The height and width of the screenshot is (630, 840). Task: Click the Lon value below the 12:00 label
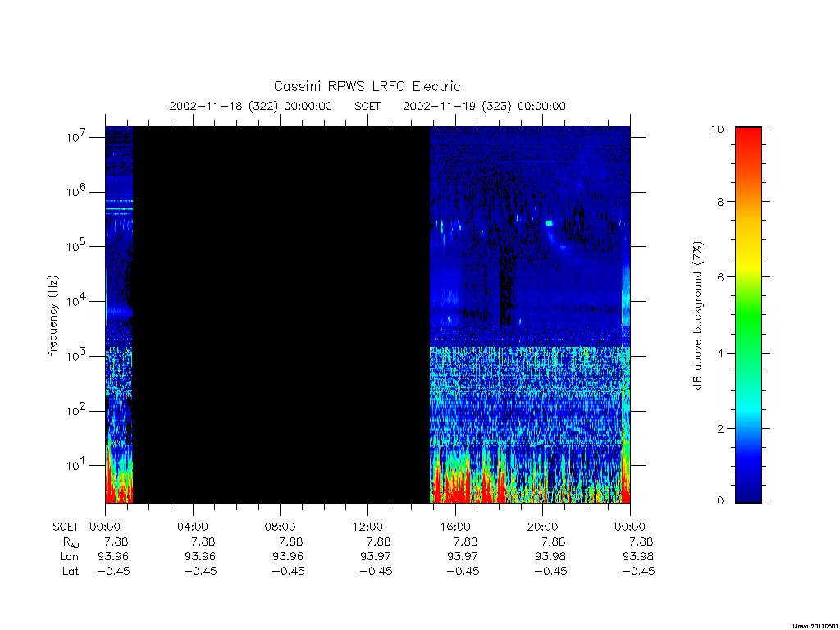point(375,557)
